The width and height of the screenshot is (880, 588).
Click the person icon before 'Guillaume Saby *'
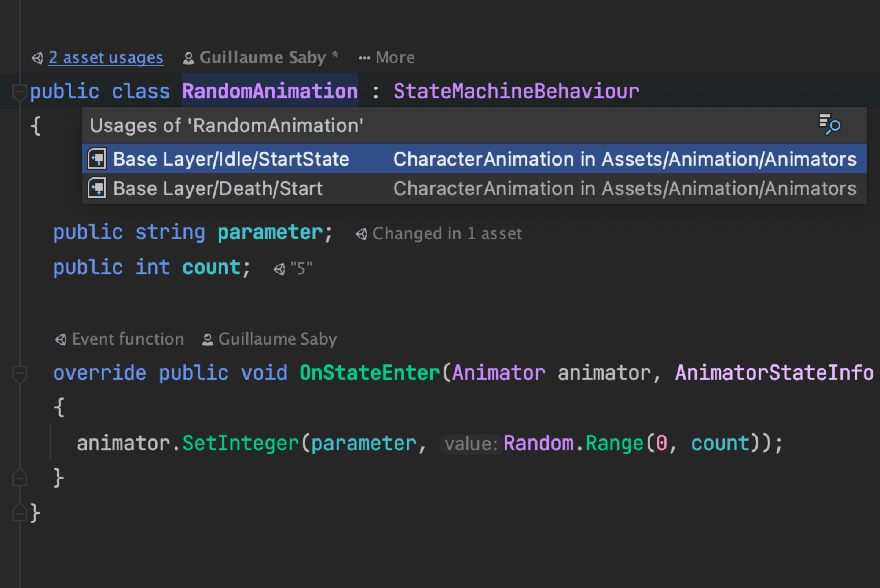[x=188, y=59]
